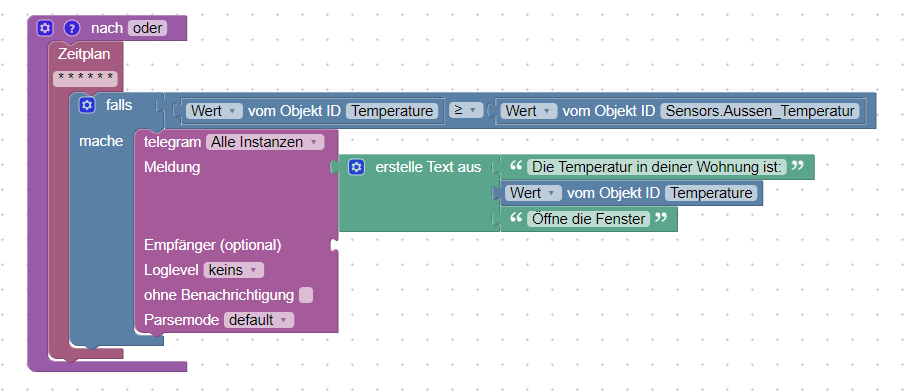Click the 'Meldung' label
Viewport: 914px width, 391px height.
point(172,167)
